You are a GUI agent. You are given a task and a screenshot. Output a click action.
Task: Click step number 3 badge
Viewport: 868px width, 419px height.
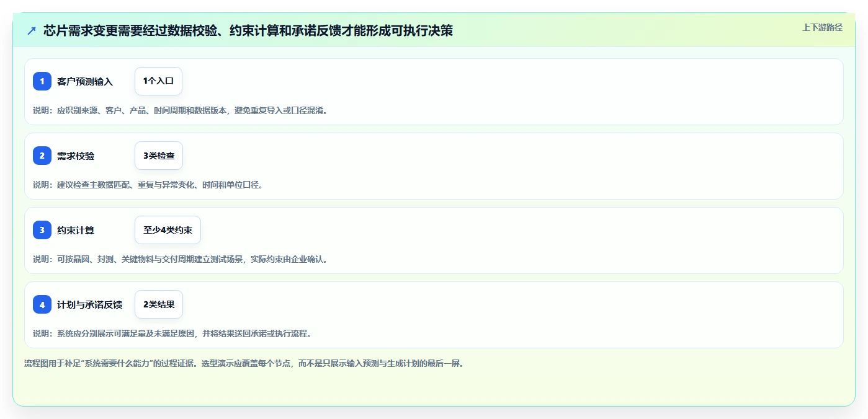tap(42, 230)
